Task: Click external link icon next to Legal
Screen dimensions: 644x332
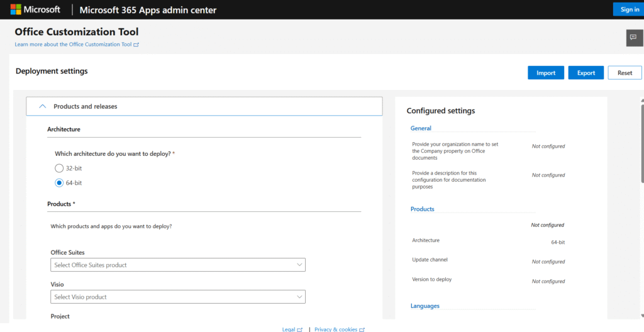Action: [300, 329]
